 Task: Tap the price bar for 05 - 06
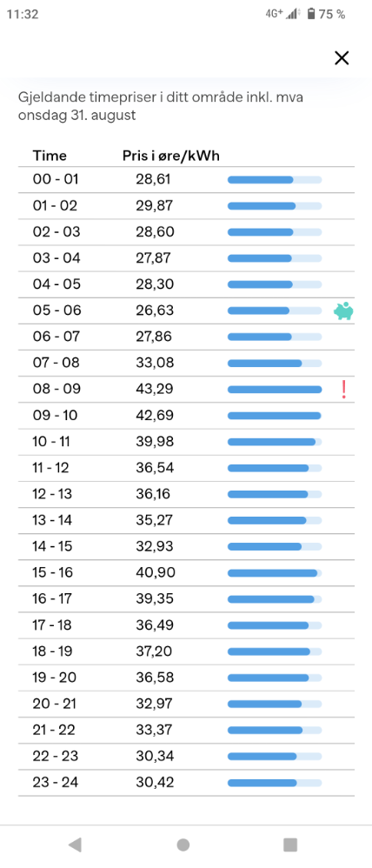pos(275,310)
